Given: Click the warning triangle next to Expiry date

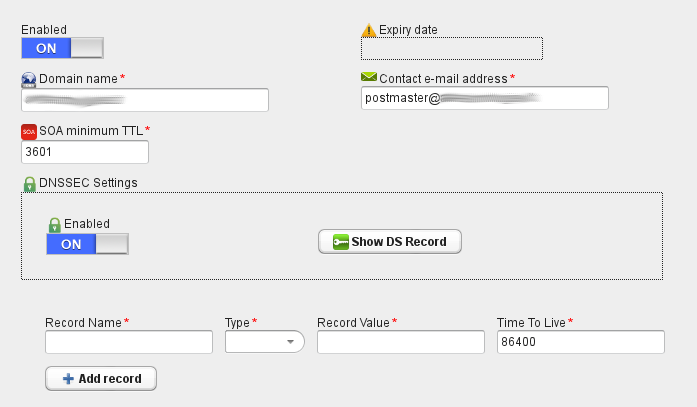Looking at the screenshot, I should (x=369, y=30).
